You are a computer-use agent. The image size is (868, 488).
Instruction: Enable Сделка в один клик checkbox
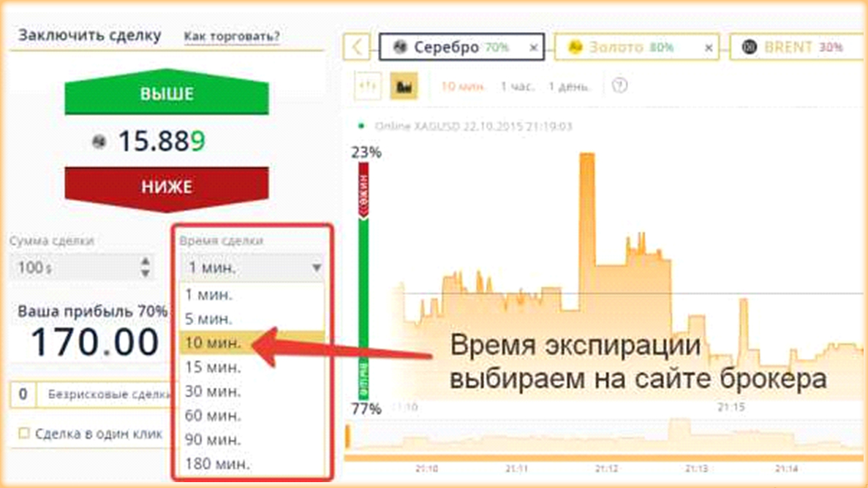[23, 433]
